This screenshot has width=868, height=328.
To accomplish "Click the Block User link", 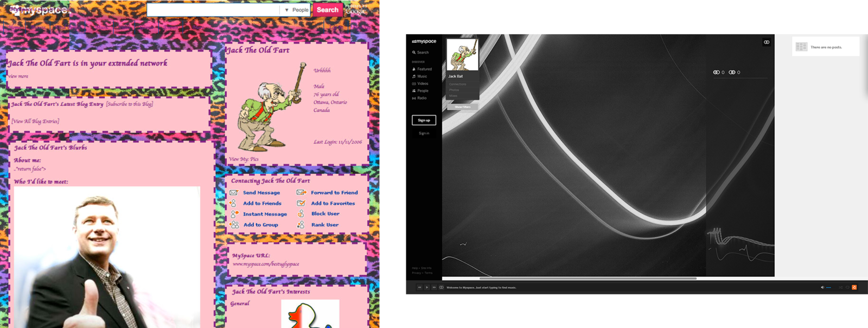I will click(325, 214).
